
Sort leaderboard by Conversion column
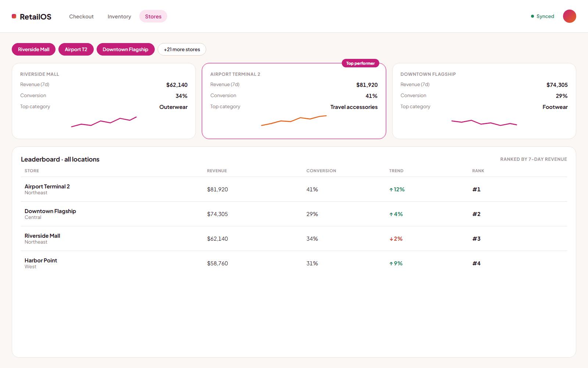[321, 171]
